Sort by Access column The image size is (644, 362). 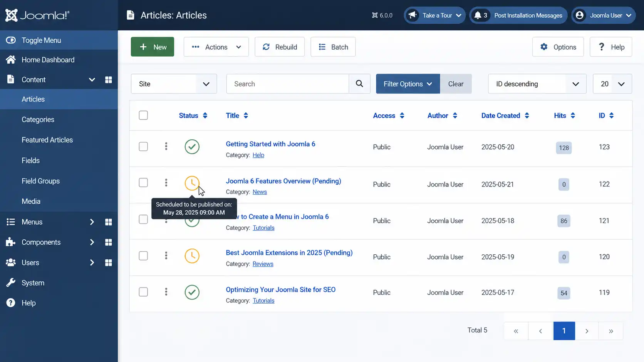point(389,115)
